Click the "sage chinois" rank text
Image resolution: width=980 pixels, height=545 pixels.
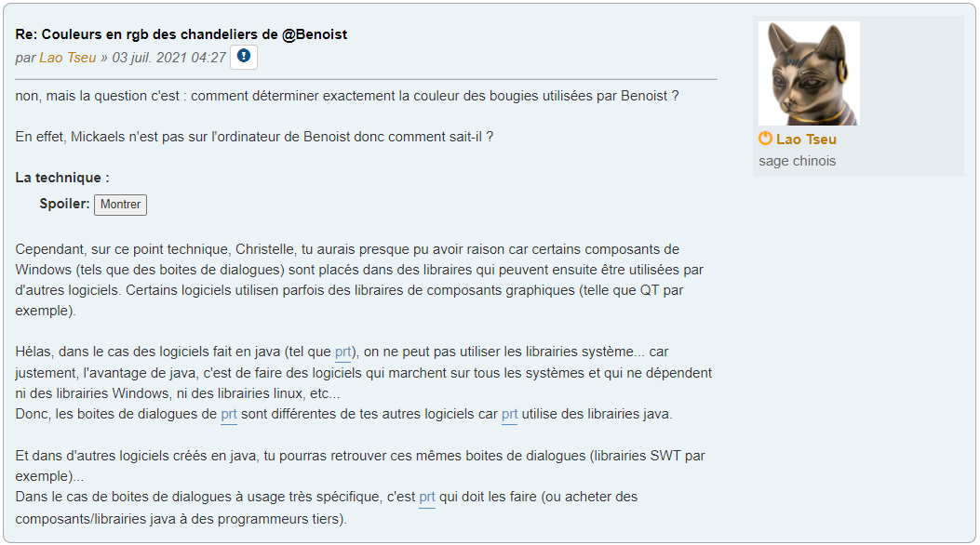[797, 161]
